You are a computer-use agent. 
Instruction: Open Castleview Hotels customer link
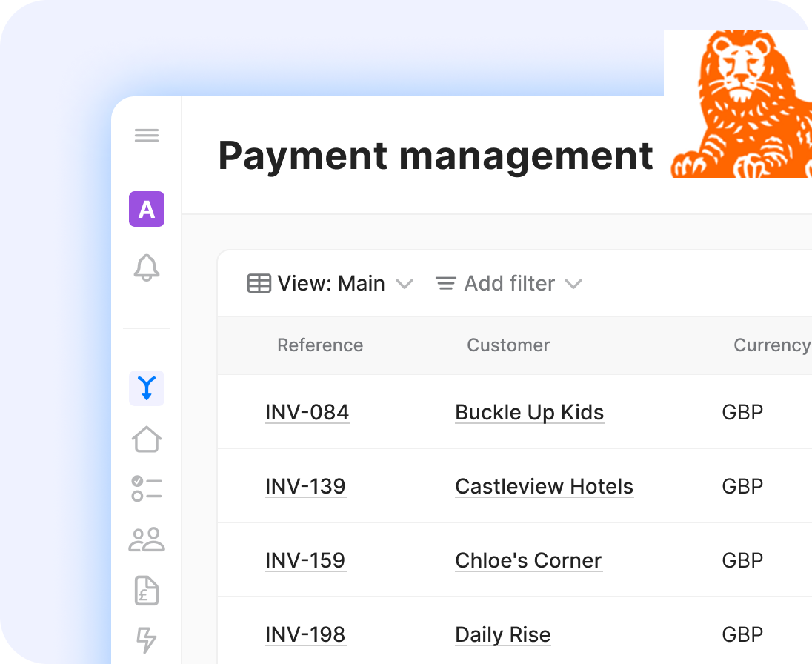544,487
